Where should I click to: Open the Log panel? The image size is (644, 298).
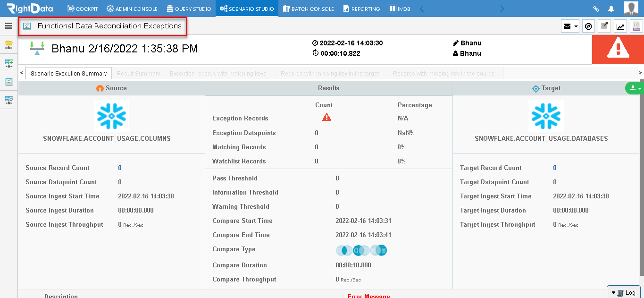click(x=624, y=292)
